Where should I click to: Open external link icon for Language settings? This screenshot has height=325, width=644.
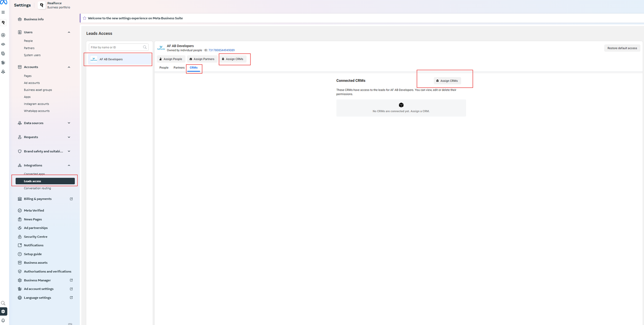coord(71,298)
